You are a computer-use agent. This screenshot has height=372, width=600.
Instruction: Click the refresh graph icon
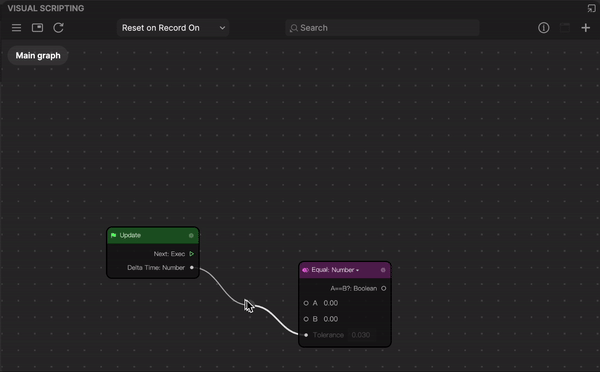58,28
